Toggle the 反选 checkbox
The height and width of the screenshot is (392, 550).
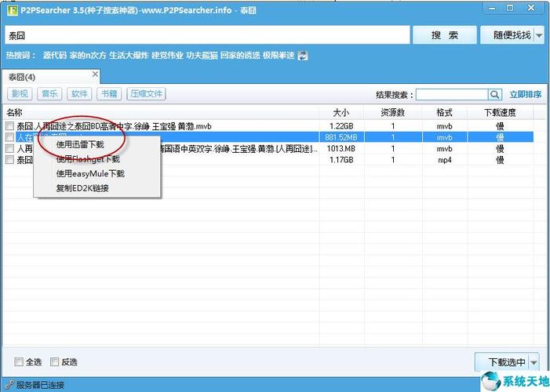click(55, 362)
